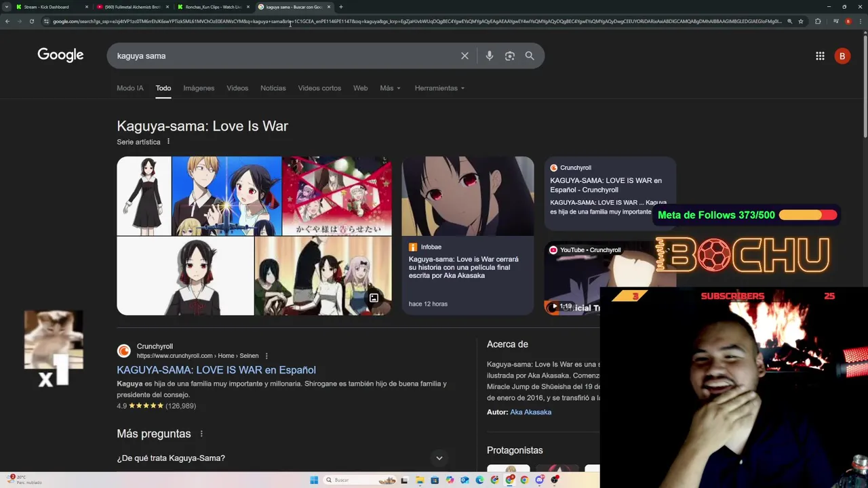Switch to the Modo IA tab
The height and width of the screenshot is (488, 868).
click(x=130, y=88)
